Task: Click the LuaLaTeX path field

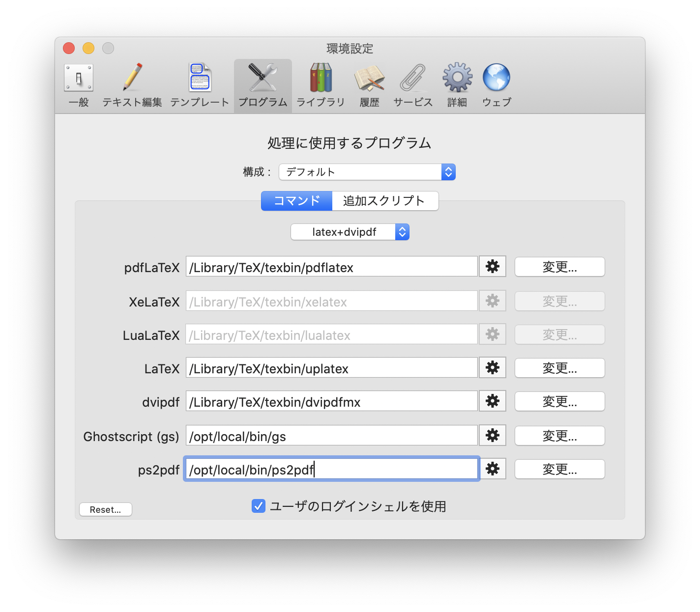Action: click(x=332, y=334)
